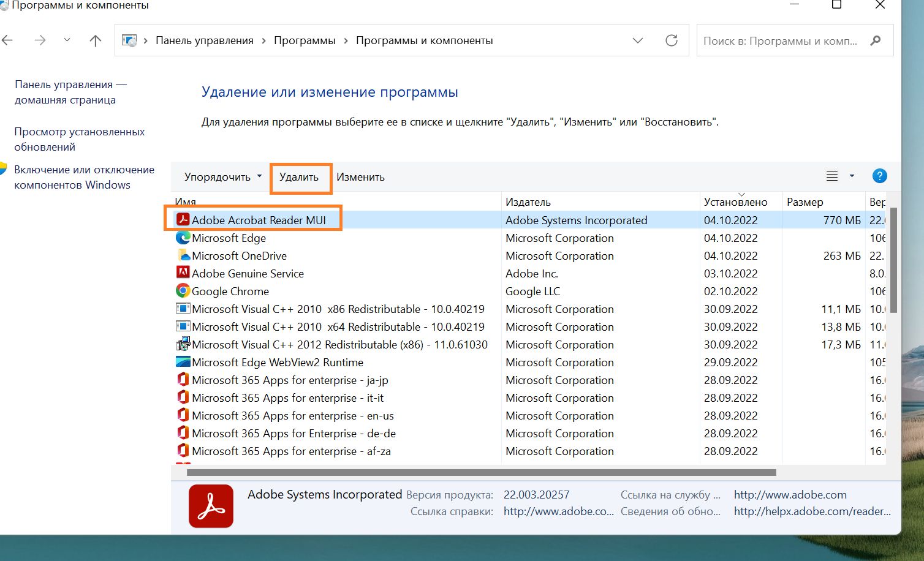Viewport: 924px width, 561px height.
Task: Click 'Google LLC' publisher cell
Action: [x=532, y=291]
